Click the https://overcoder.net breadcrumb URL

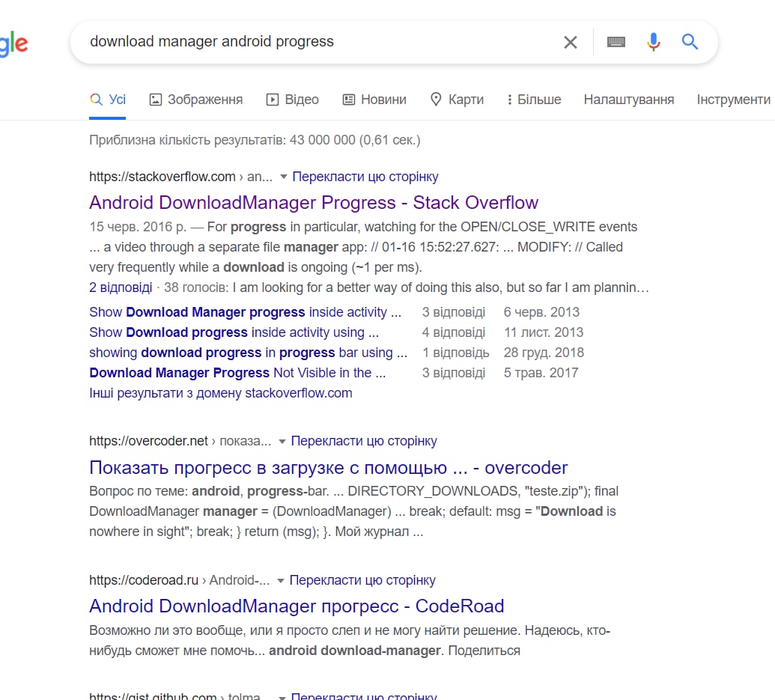(x=148, y=441)
